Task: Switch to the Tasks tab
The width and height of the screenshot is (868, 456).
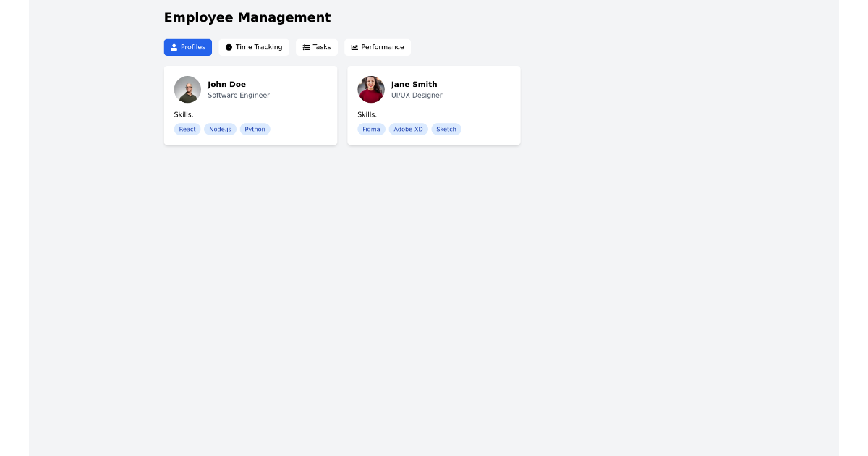Action: click(x=317, y=46)
